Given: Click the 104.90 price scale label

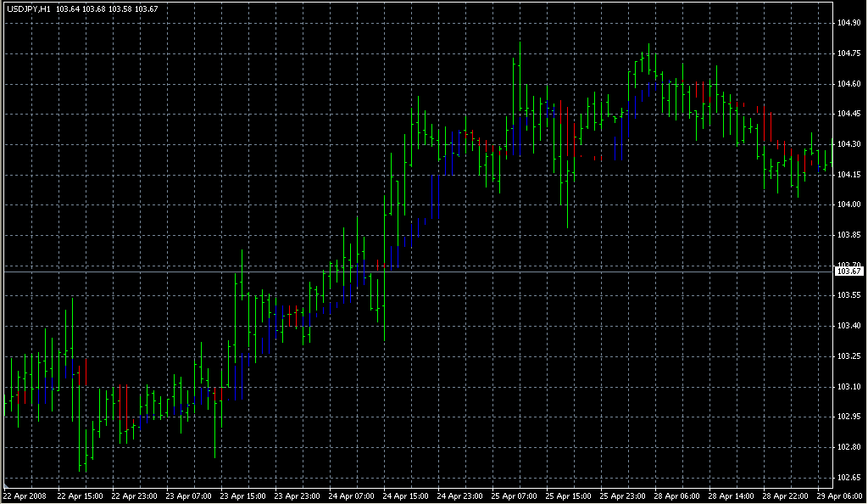Looking at the screenshot, I should (849, 23).
